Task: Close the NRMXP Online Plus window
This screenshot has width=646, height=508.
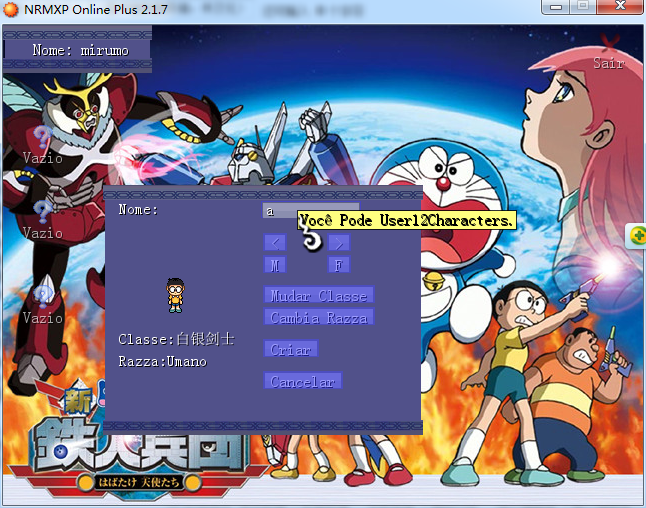Action: click(x=620, y=7)
